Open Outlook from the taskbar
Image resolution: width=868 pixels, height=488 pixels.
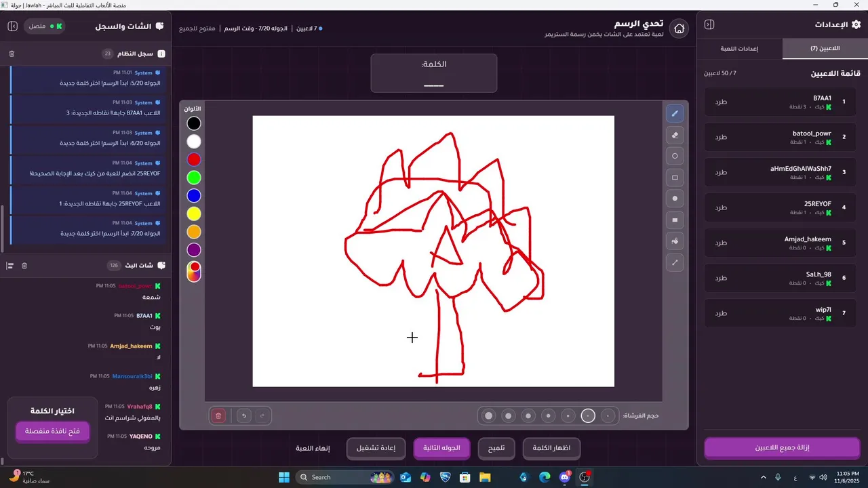(x=406, y=477)
